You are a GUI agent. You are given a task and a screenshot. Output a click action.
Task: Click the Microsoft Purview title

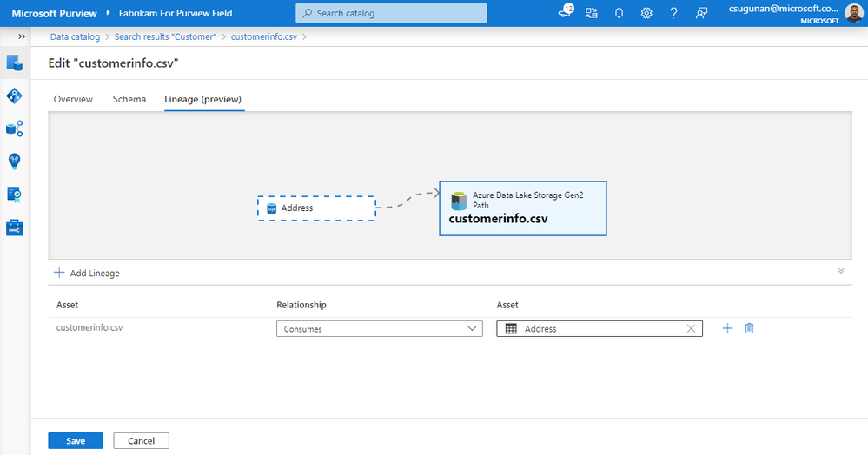click(54, 13)
